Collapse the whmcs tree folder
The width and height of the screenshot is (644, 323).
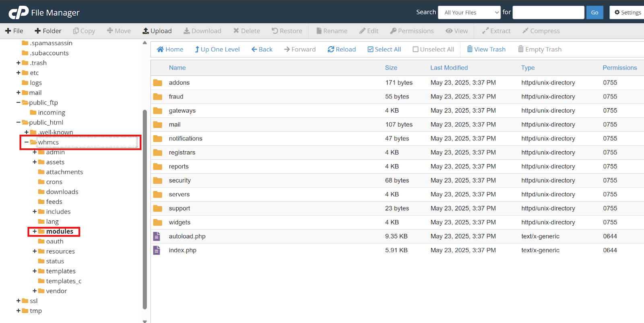click(27, 142)
